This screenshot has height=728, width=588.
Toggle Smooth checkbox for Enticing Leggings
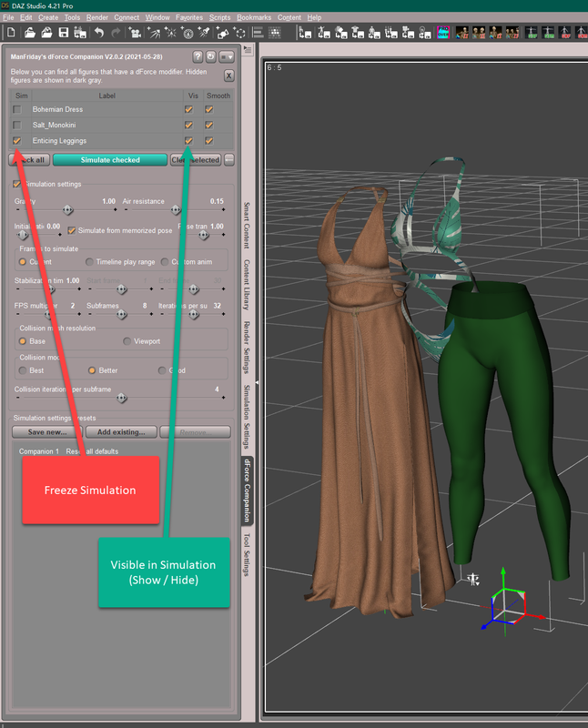click(209, 141)
